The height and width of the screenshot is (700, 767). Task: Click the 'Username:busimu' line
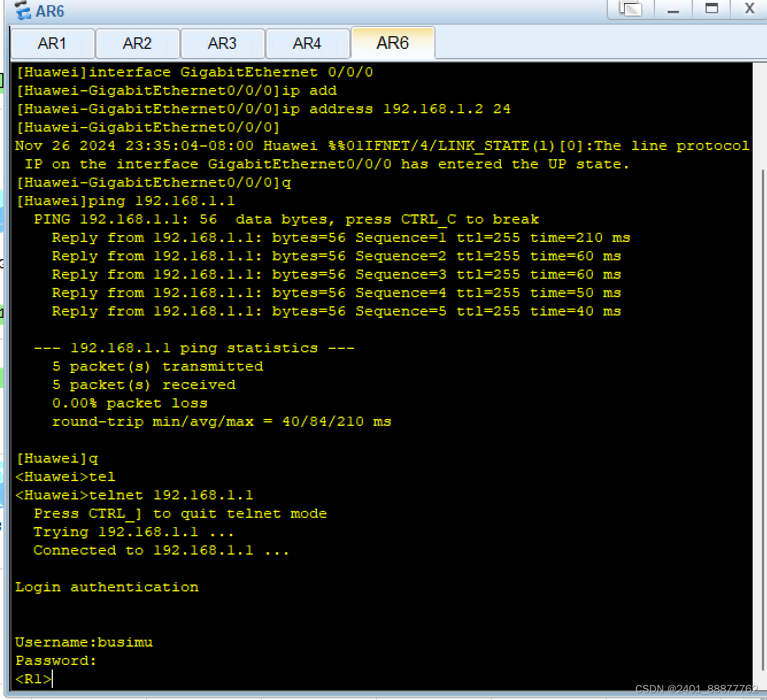(84, 643)
